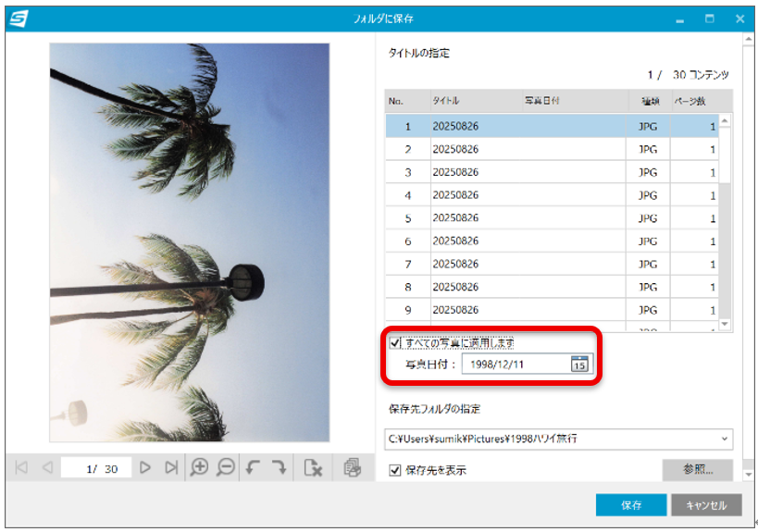The height and width of the screenshot is (532, 758).
Task: Go to previous page arrow
Action: tap(47, 468)
